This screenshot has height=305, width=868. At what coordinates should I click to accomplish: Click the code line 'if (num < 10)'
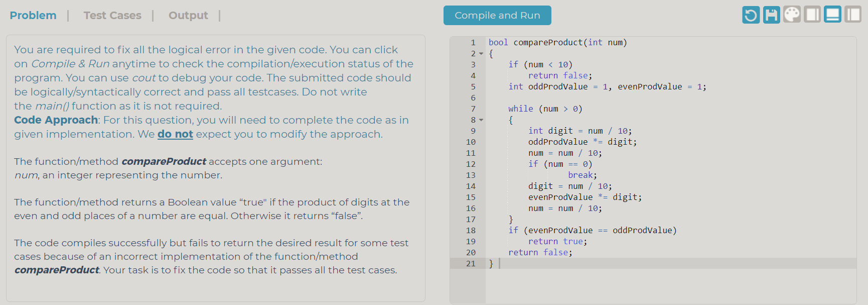point(540,65)
